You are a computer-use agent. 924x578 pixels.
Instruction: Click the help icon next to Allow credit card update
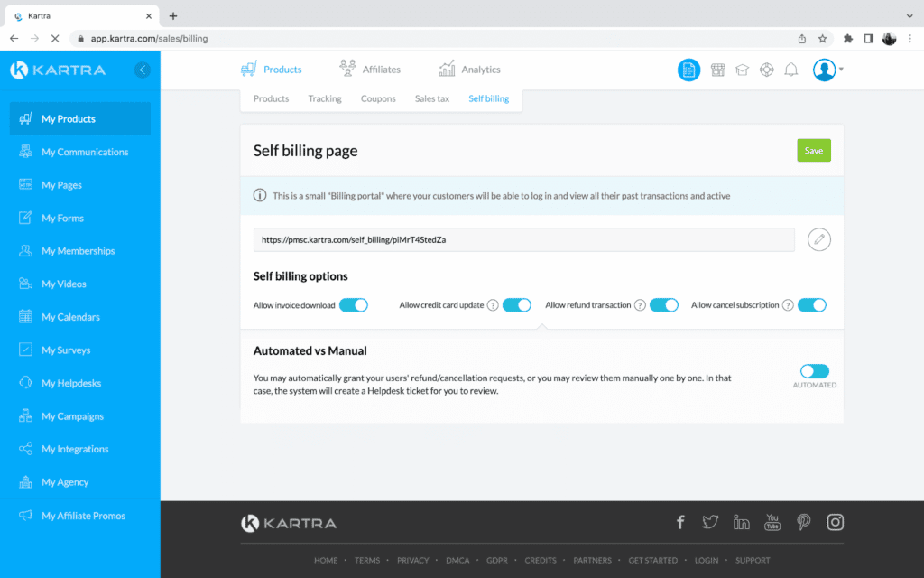coord(493,305)
